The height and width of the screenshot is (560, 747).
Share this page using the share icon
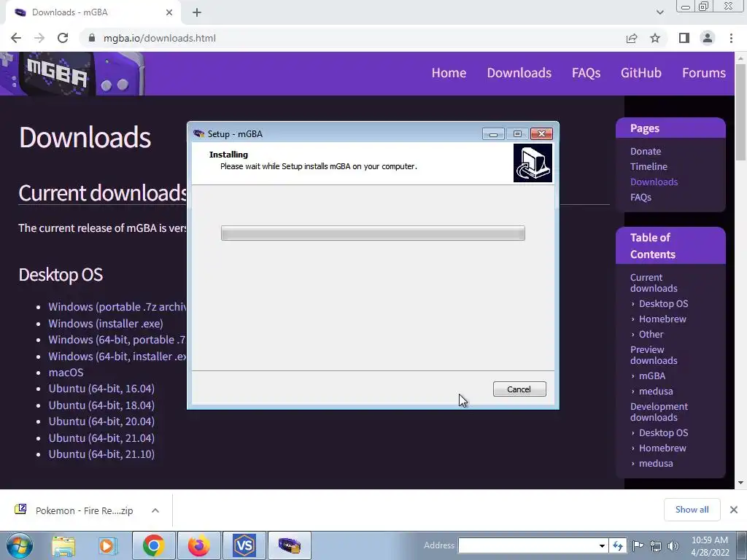pos(632,38)
